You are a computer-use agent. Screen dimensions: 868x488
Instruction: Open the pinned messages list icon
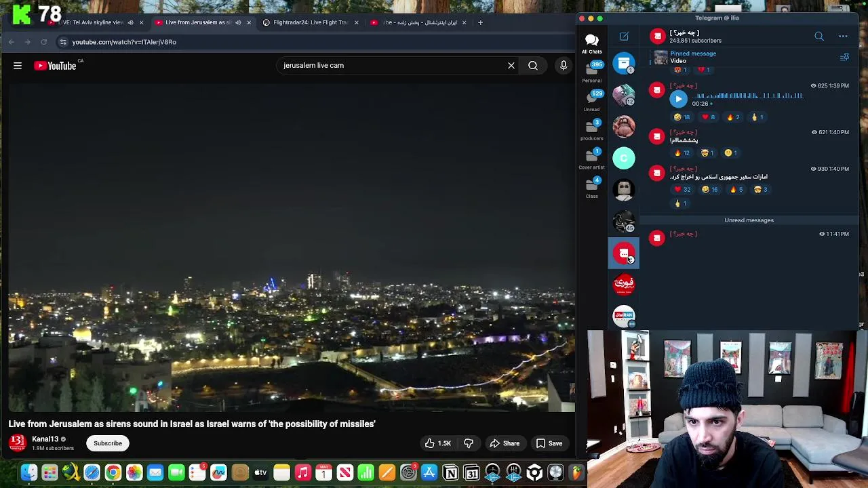[x=844, y=58]
